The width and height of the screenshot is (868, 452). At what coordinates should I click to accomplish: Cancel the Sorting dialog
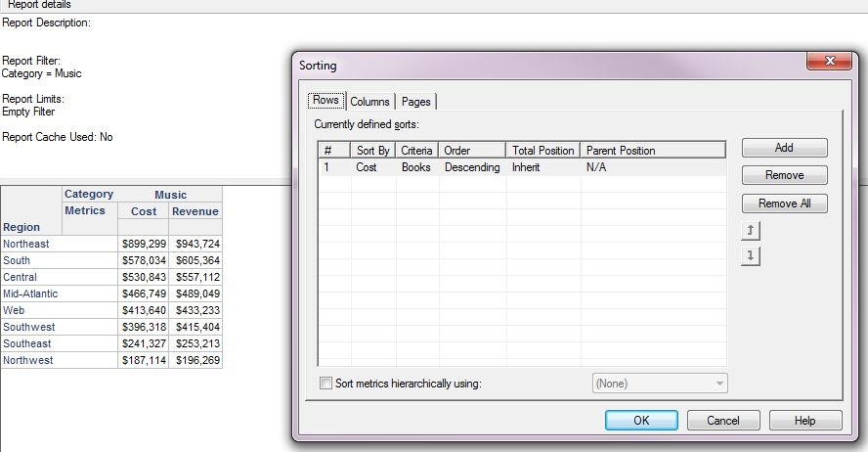(723, 421)
